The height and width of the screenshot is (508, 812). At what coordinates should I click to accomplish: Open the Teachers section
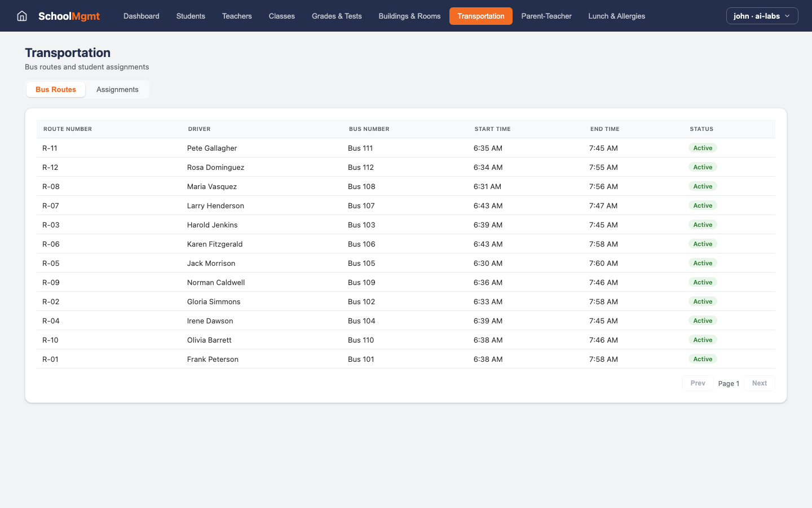237,16
